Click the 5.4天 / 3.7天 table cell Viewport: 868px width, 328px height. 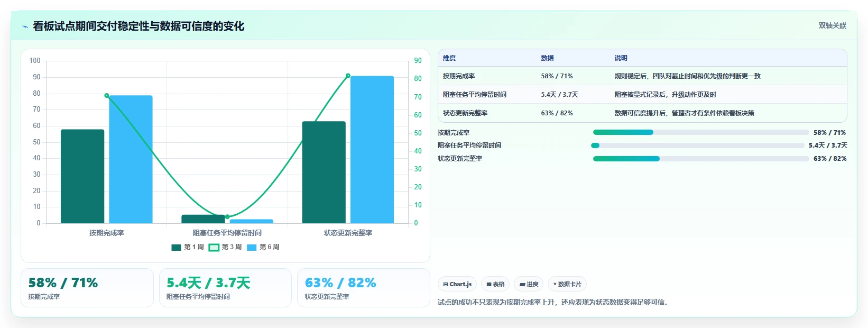pyautogui.click(x=559, y=95)
